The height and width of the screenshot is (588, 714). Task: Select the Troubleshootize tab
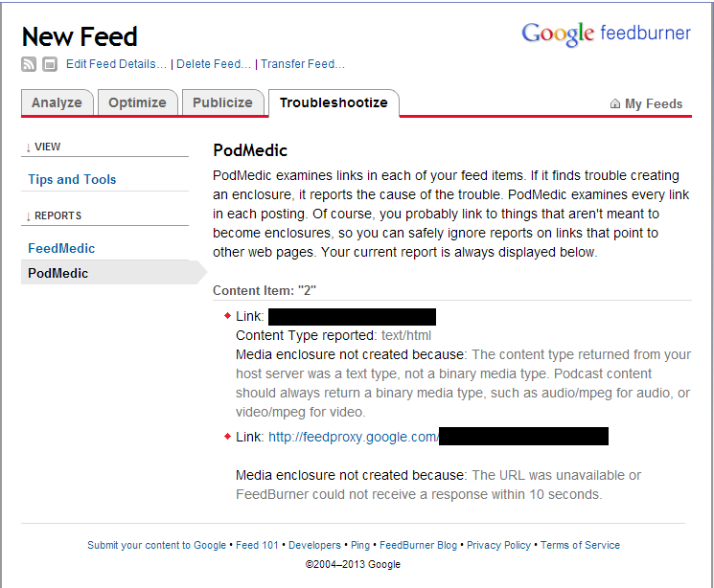[334, 102]
